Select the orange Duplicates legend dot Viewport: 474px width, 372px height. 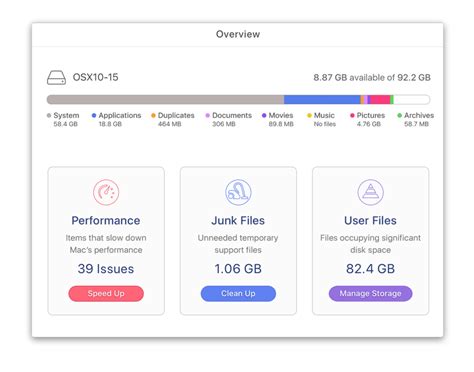(153, 115)
